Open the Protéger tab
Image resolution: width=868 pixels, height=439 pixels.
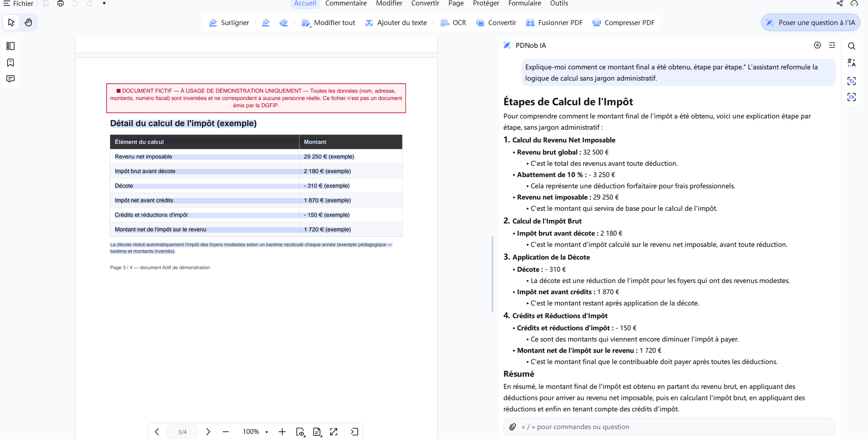click(x=486, y=4)
